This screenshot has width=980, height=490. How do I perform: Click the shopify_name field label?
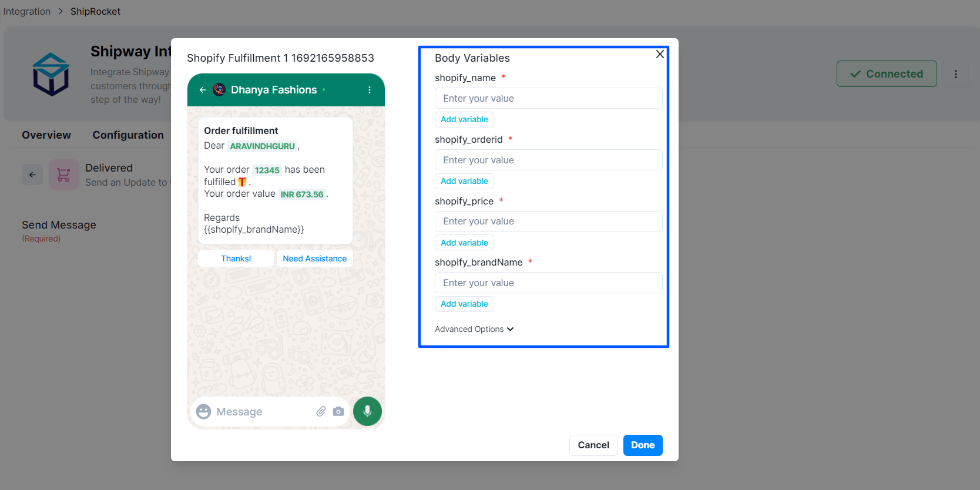click(465, 78)
